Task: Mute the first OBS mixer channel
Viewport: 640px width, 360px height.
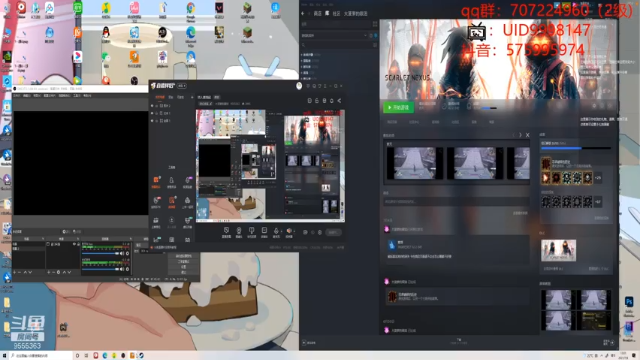Action: coord(122,253)
